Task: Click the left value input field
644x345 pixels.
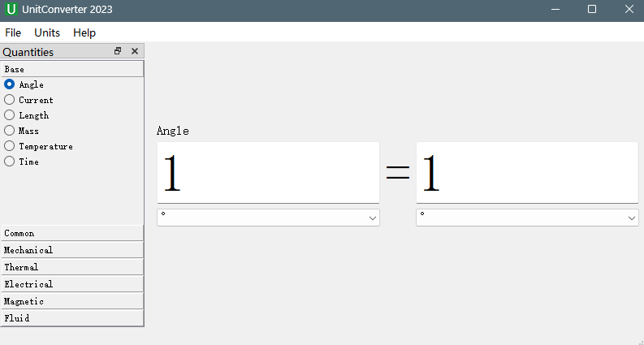Action: 268,172
